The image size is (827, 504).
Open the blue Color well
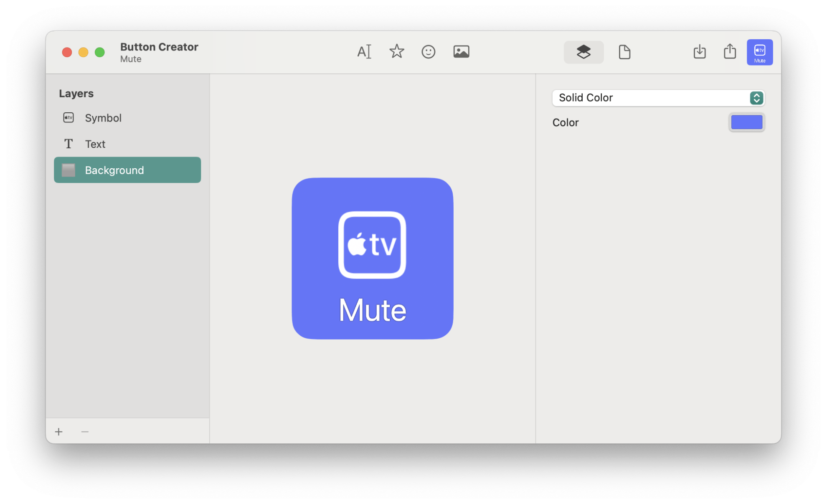coord(746,122)
